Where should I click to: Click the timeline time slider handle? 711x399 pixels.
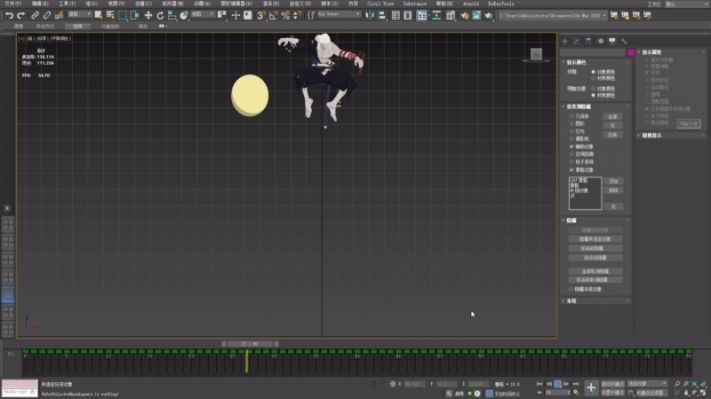pos(250,344)
